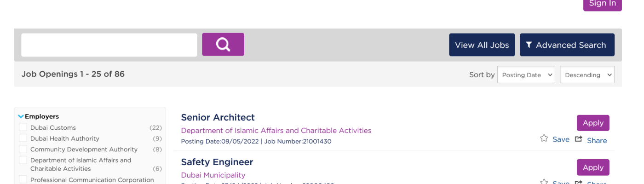Click the funnel icon in Advanced Search
644x184 pixels.
click(529, 45)
